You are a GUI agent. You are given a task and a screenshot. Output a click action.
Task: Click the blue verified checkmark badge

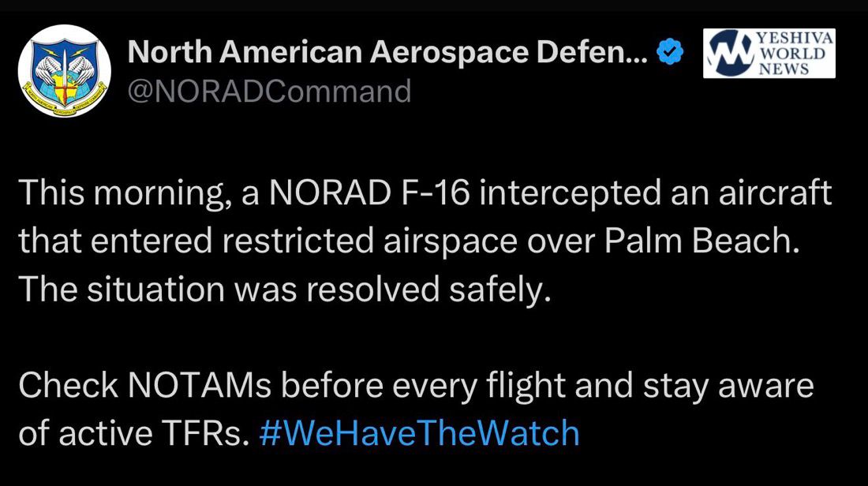(670, 54)
